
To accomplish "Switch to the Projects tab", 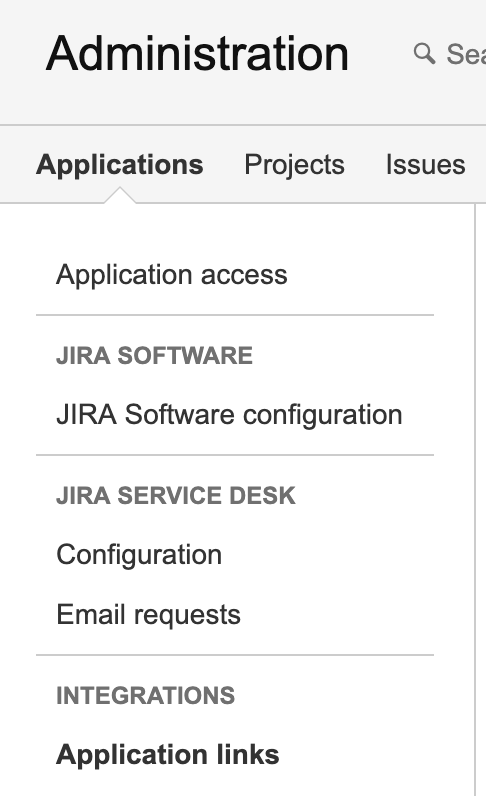I will pos(295,164).
